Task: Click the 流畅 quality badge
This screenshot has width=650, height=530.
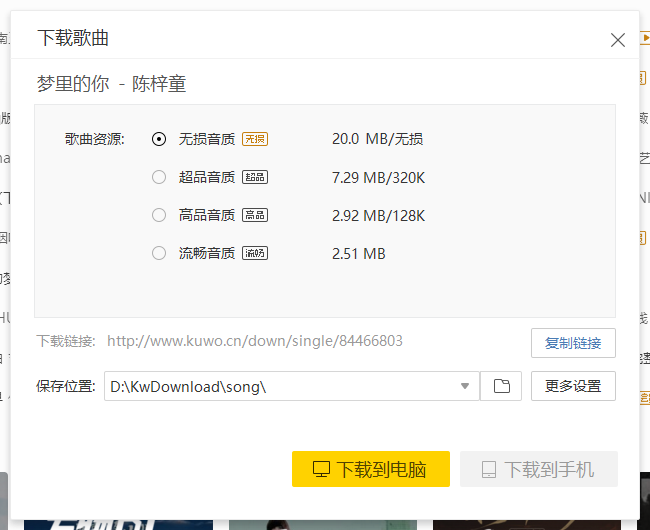Action: [x=255, y=253]
